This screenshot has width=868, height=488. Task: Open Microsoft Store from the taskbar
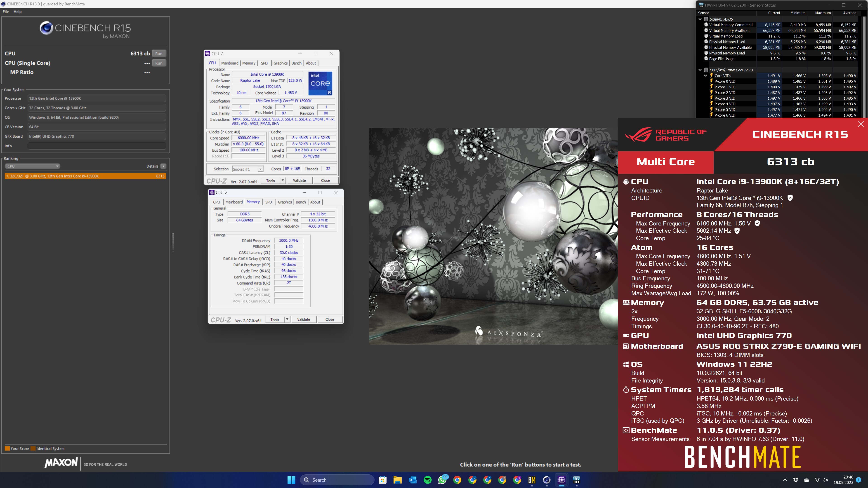pos(382,480)
